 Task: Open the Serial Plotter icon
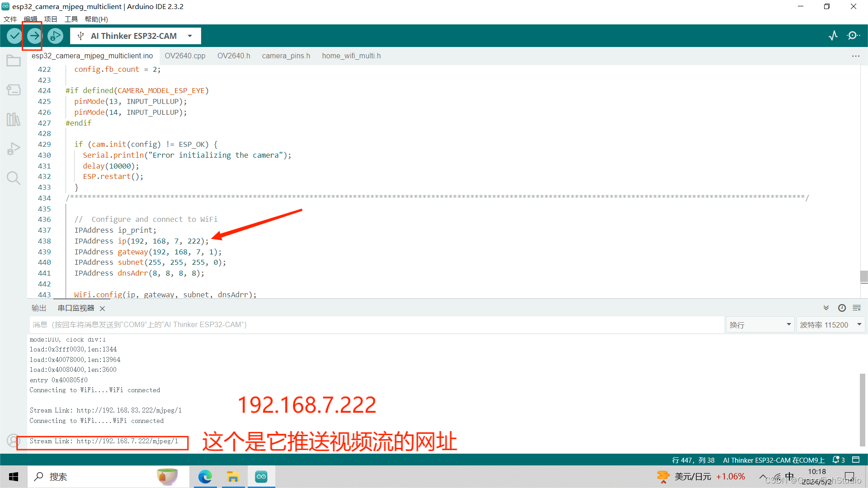833,36
